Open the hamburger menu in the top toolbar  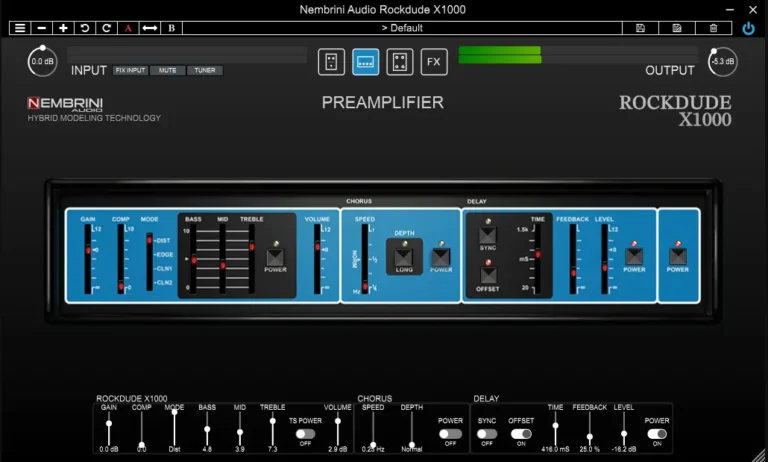click(20, 28)
